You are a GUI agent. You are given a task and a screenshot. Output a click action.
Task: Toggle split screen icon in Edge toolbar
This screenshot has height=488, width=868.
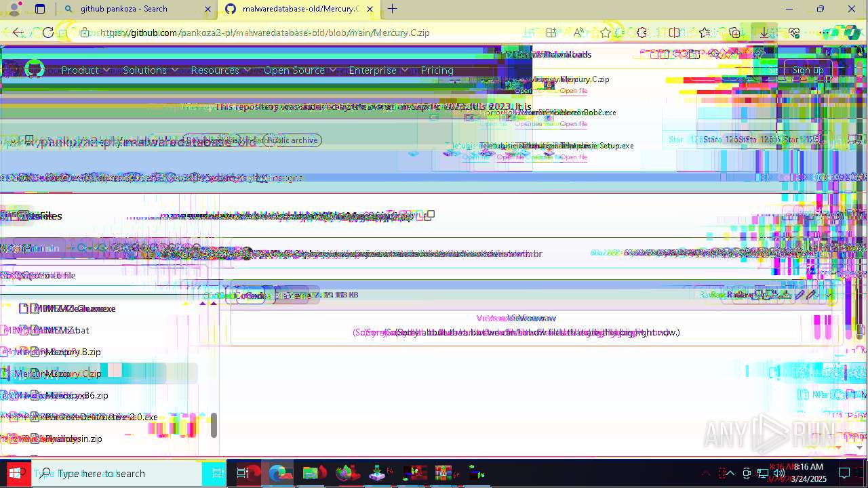[x=674, y=33]
